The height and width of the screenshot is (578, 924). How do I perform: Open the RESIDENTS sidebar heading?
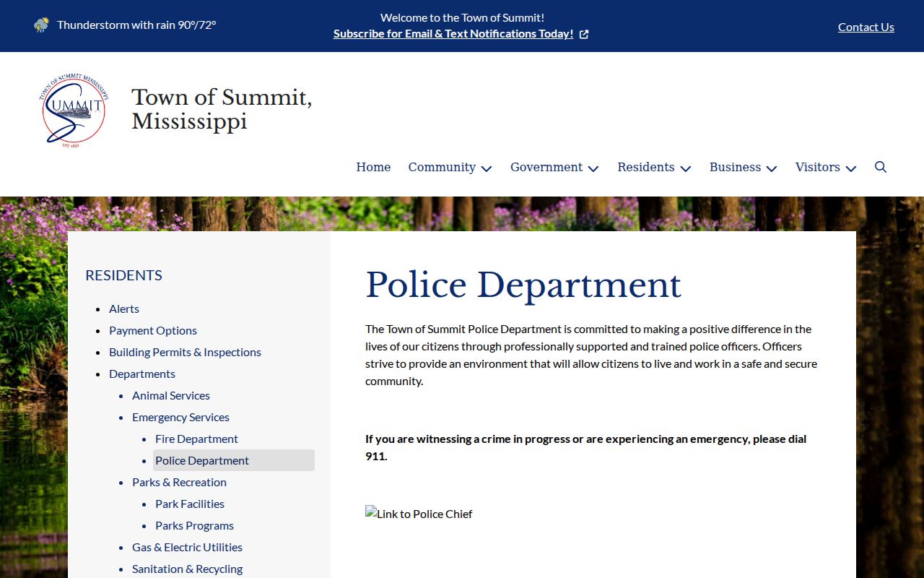123,275
